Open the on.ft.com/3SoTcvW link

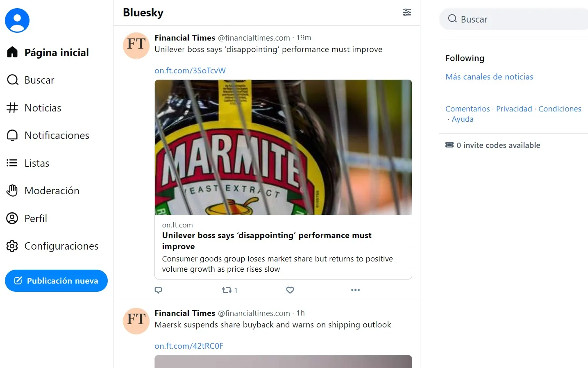pos(190,70)
